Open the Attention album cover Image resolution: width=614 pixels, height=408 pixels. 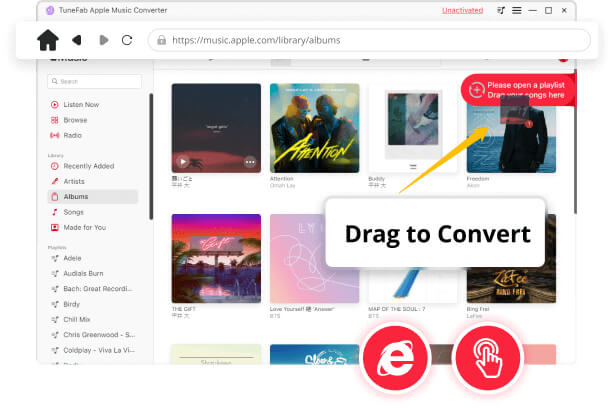click(x=314, y=128)
